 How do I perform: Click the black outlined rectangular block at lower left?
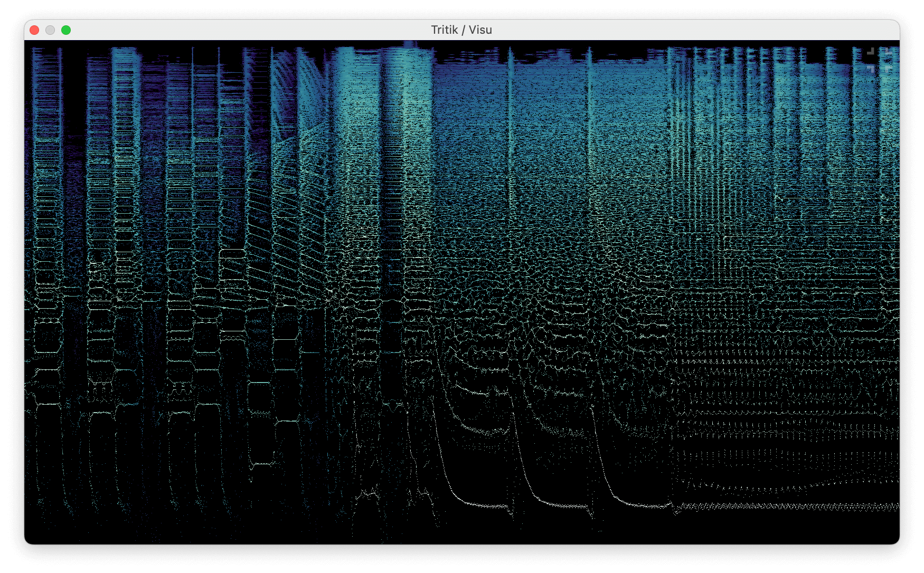260,443
